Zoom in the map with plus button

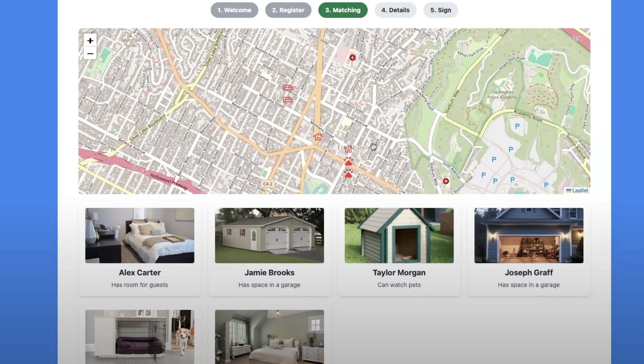[x=90, y=41]
